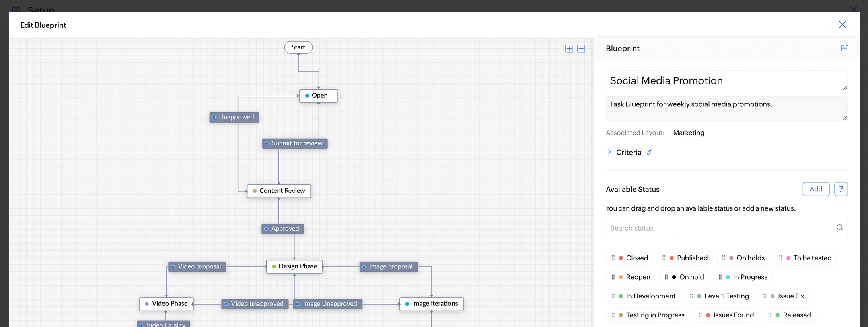The height and width of the screenshot is (327, 868).
Task: Edit criteria using the pencil icon
Action: coord(650,152)
